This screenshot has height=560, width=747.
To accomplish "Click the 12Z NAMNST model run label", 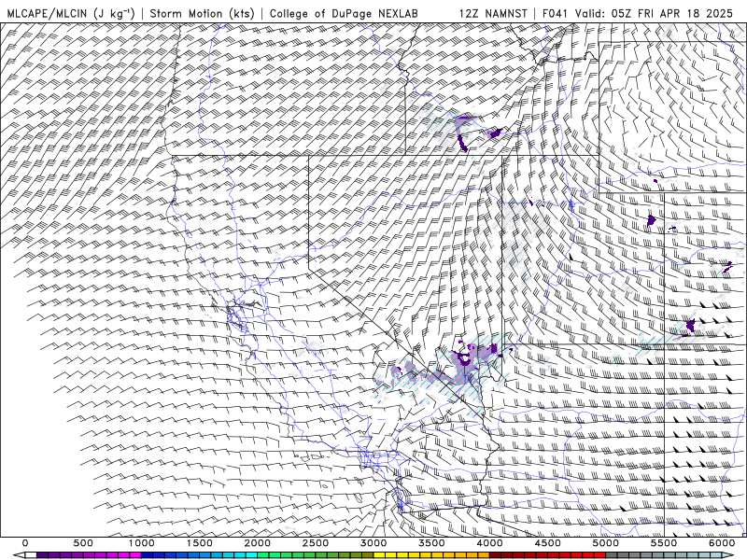I will pos(493,13).
